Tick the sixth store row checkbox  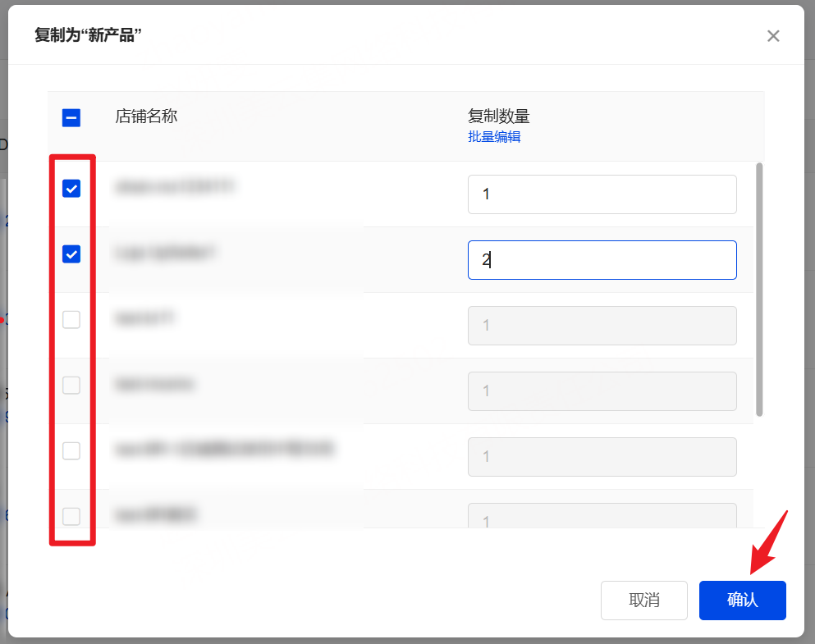[71, 516]
